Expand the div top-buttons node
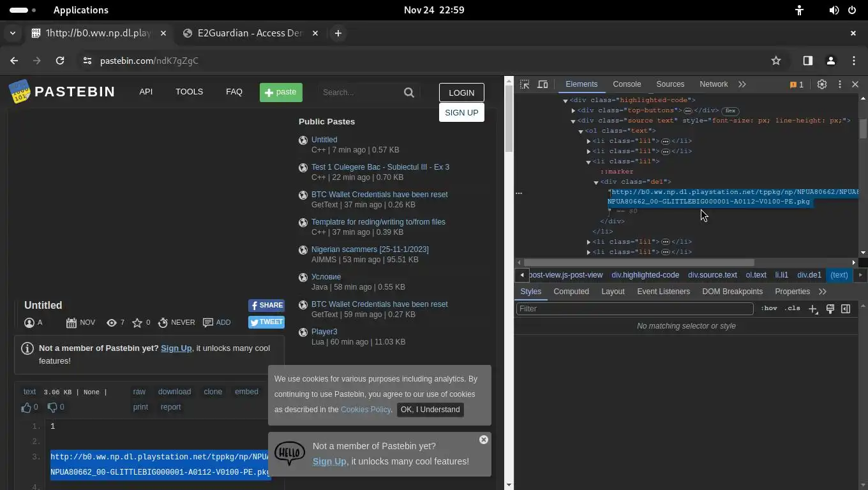 point(573,110)
